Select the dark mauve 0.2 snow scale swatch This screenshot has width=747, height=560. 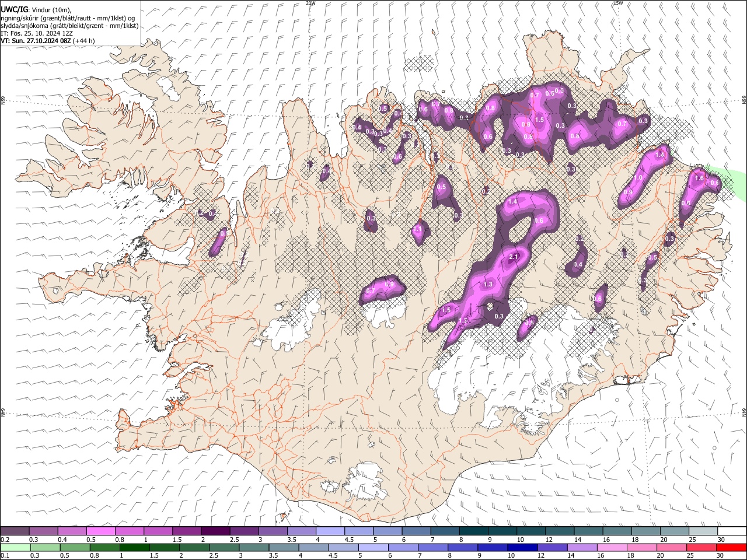pyautogui.click(x=15, y=531)
